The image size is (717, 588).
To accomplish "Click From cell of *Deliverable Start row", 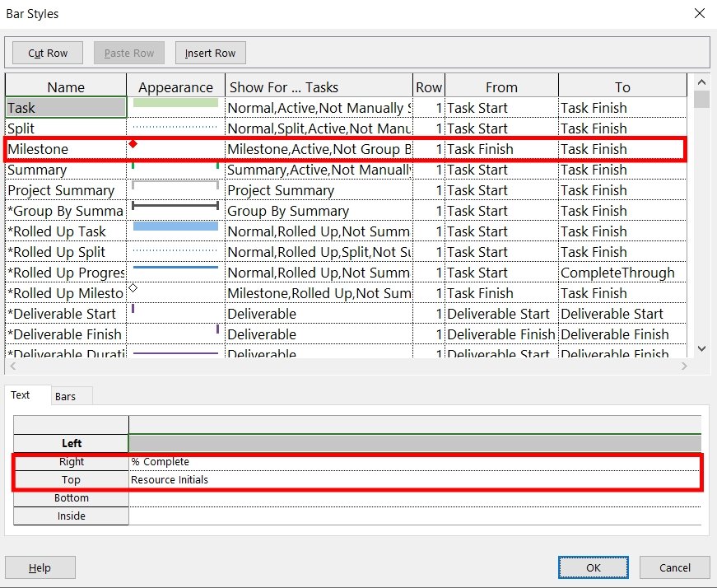I will point(501,314).
